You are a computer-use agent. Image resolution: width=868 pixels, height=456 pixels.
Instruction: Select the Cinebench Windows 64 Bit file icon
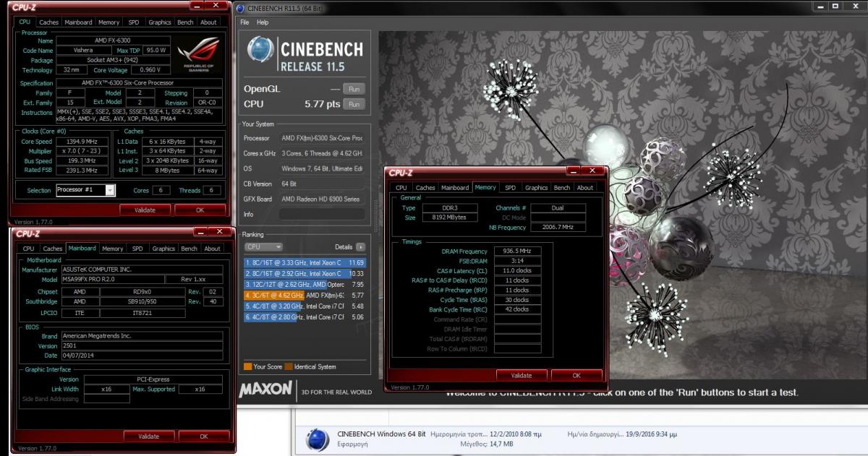(x=318, y=439)
